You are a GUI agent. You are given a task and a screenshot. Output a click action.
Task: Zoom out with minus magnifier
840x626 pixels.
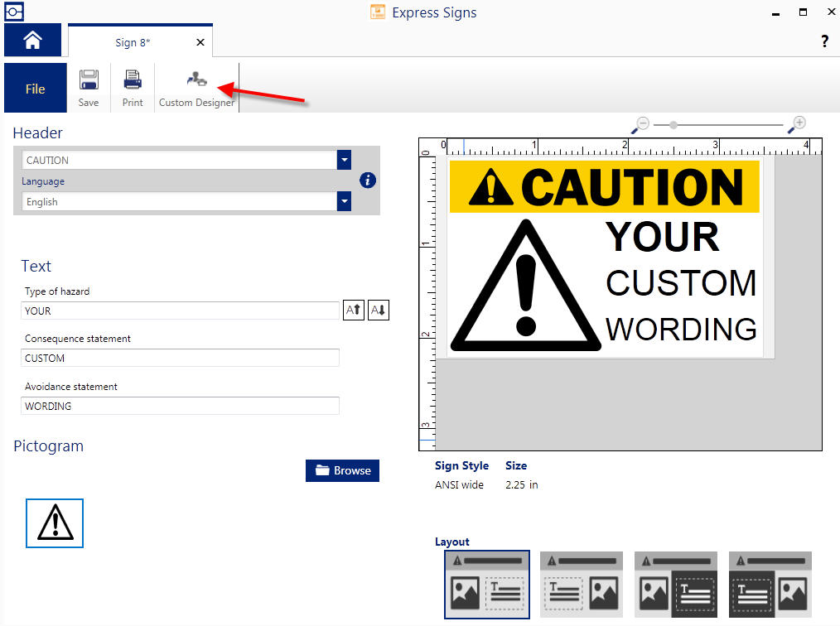point(640,125)
